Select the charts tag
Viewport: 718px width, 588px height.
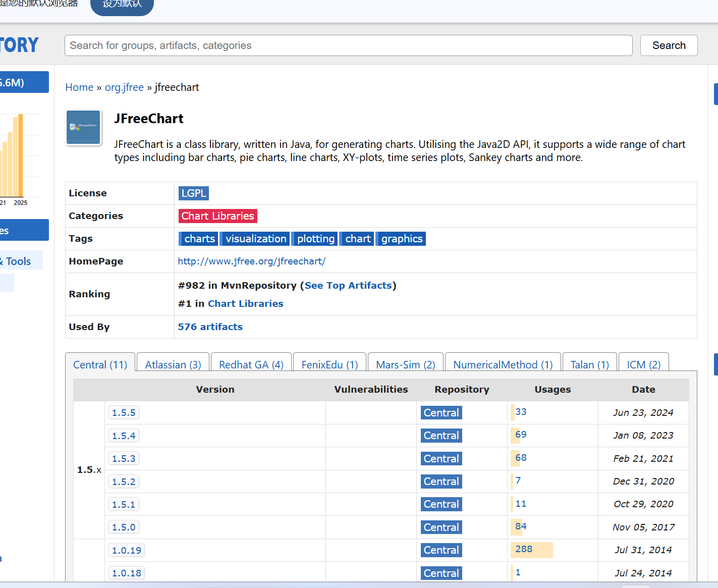198,239
